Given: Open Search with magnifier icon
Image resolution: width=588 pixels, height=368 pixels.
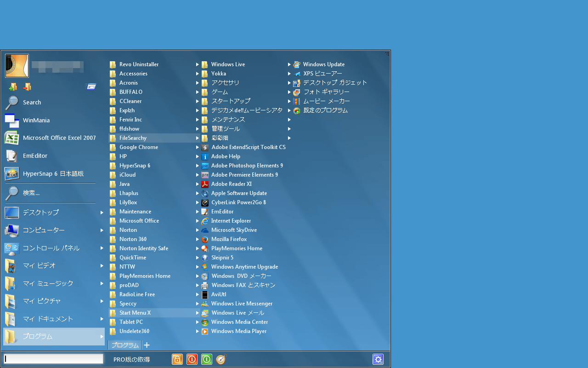Looking at the screenshot, I should (54, 103).
